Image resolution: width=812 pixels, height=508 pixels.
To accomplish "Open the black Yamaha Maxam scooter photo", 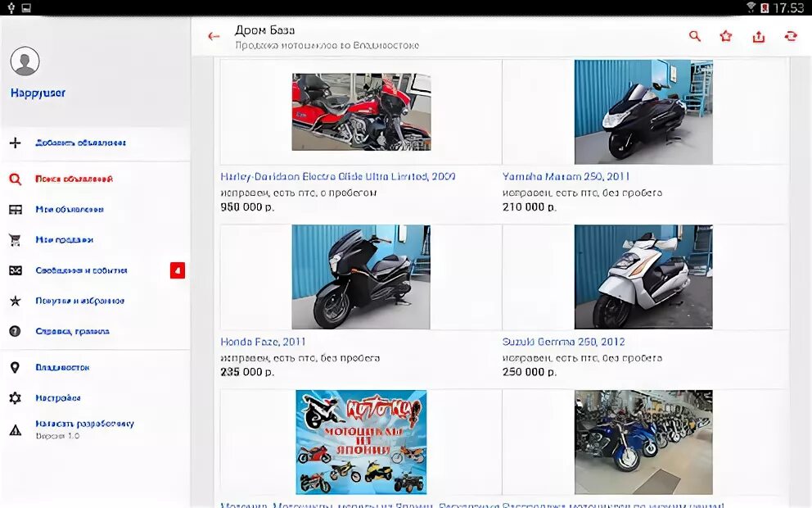I will point(643,112).
